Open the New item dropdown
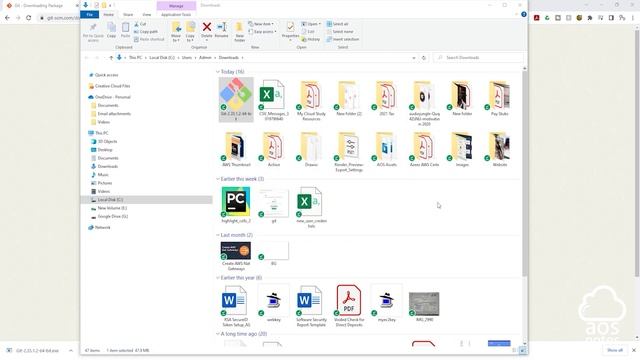The height and width of the screenshot is (360, 640). (261, 24)
